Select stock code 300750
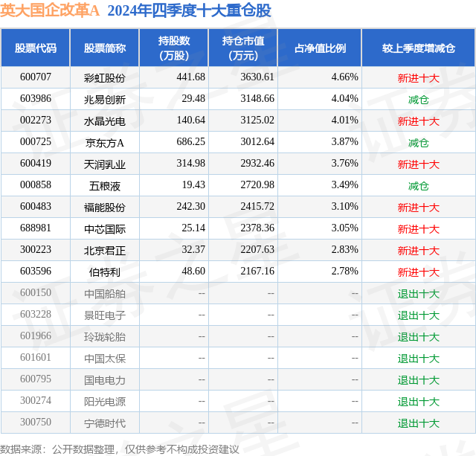Image resolution: width=476 pixels, height=456 pixels. tap(36, 422)
